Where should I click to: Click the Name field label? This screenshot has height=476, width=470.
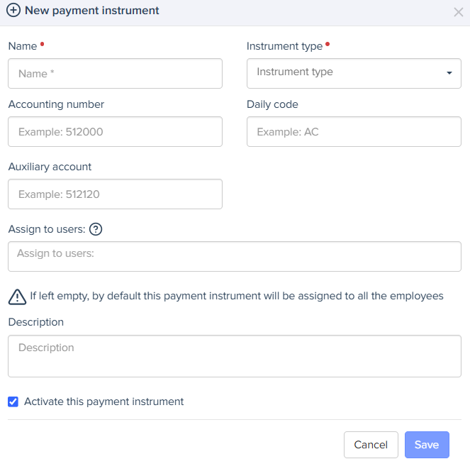[x=22, y=46]
